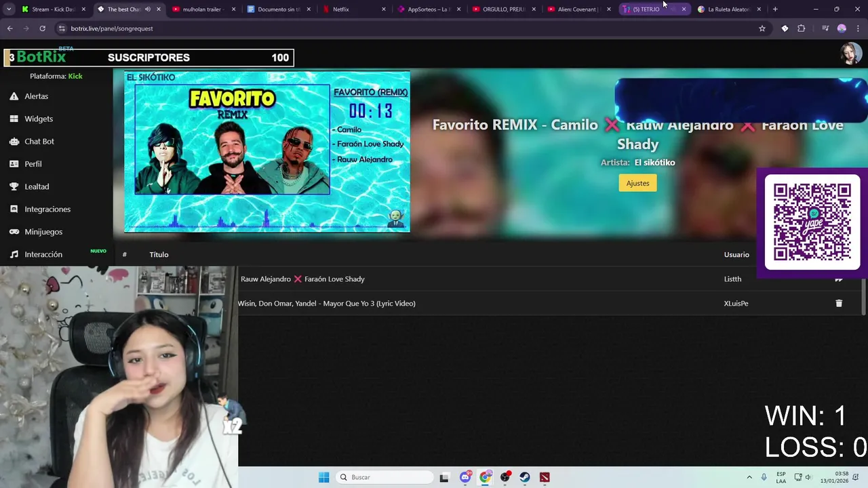This screenshot has height=488, width=868.
Task: Click the Ajustes button
Action: [637, 183]
